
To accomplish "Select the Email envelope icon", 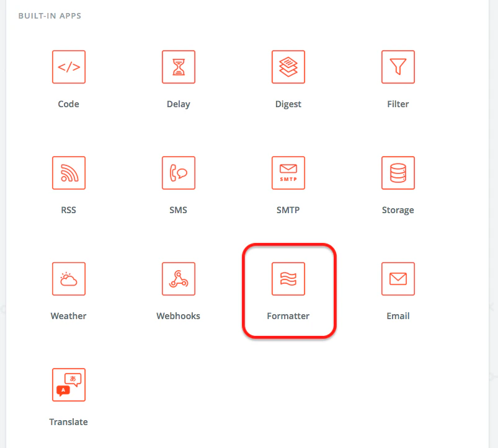I will click(x=398, y=279).
